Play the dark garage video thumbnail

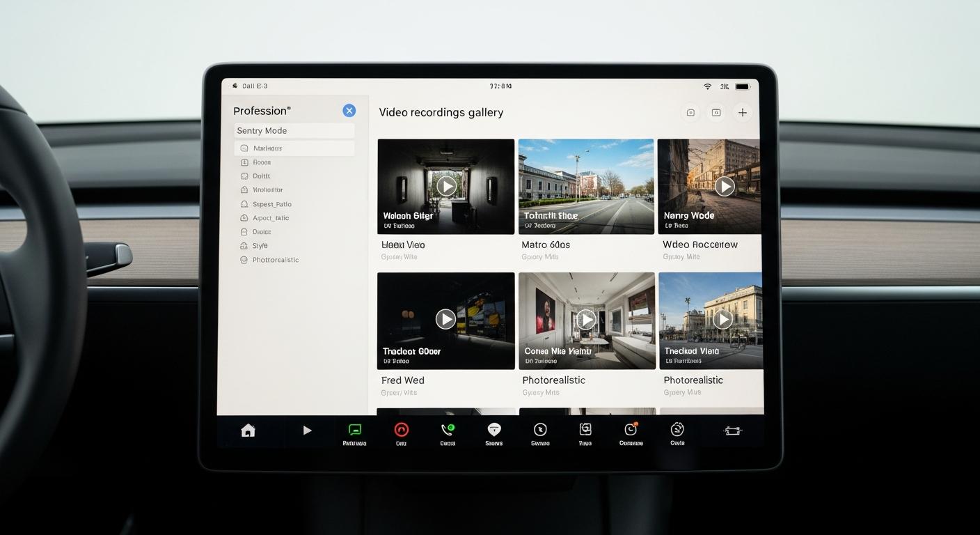pyautogui.click(x=446, y=186)
